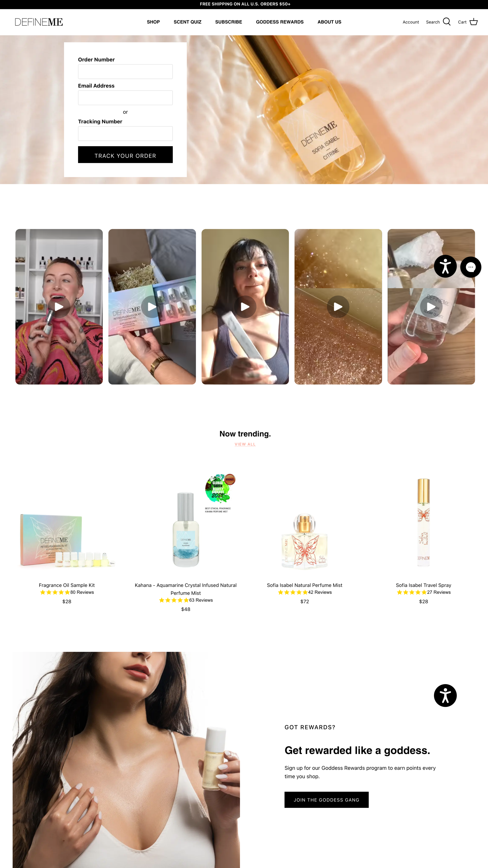Focus the Order Number field
Viewport: 488px width, 868px height.
click(125, 71)
